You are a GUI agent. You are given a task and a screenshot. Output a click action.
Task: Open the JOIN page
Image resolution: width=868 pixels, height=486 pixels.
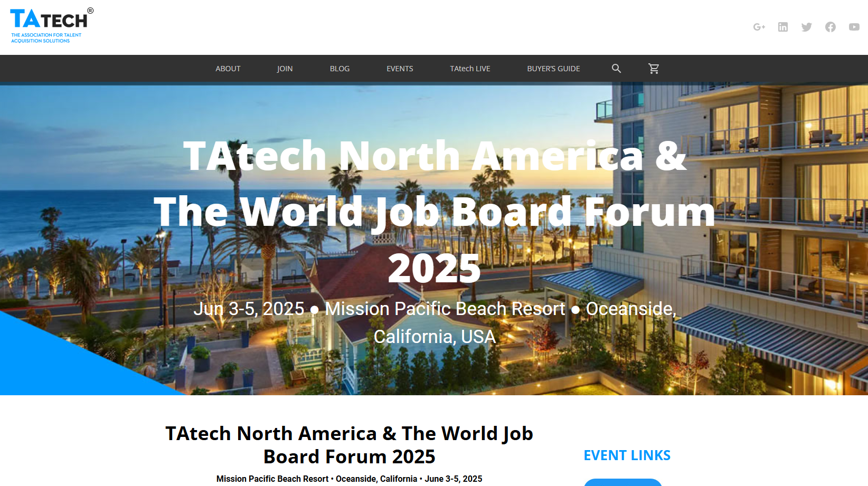[285, 69]
